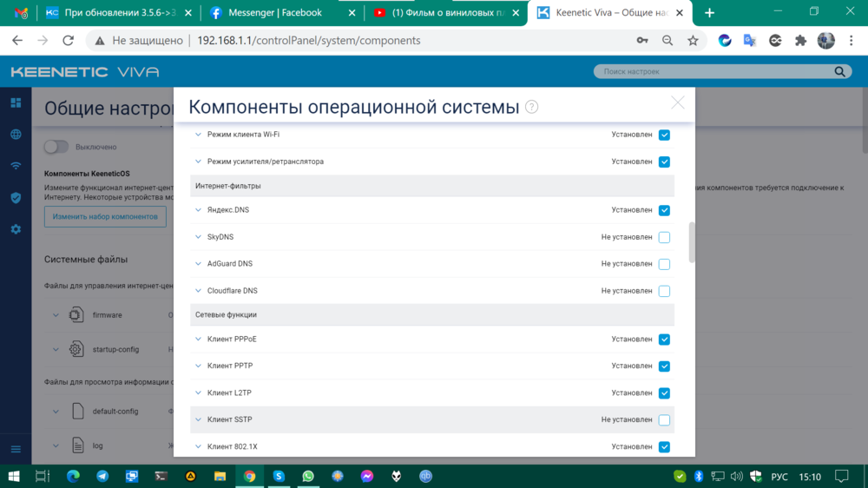
Task: Open the Chrome extensions puzzle icon
Action: point(800,41)
